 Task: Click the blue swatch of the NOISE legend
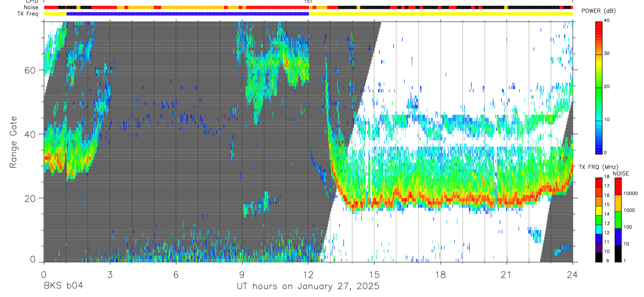coord(618,236)
